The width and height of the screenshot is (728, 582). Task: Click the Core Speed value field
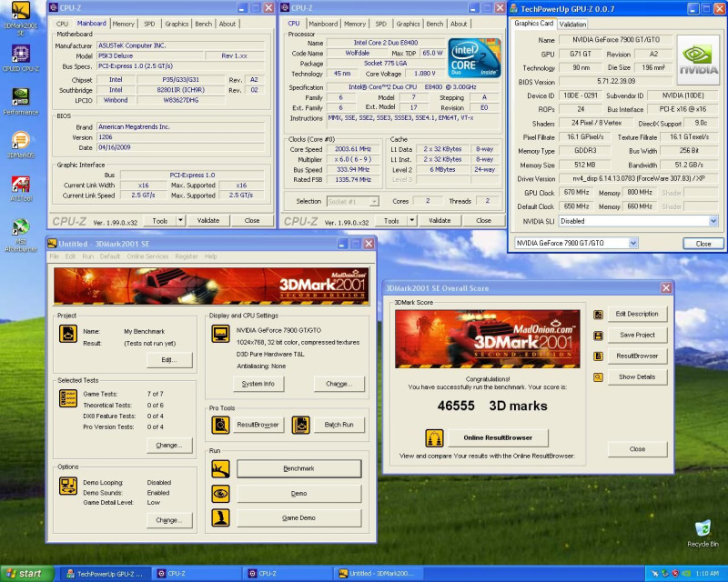point(353,149)
